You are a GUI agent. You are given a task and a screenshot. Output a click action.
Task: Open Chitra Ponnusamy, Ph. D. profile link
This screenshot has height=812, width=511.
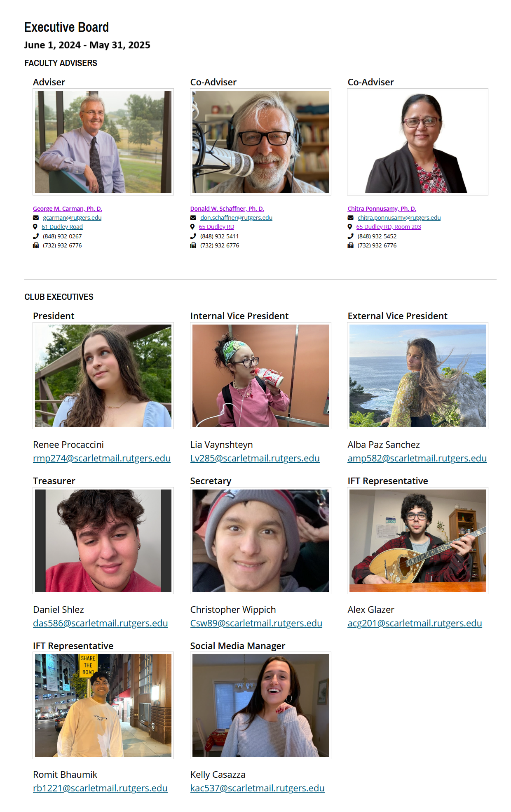382,209
